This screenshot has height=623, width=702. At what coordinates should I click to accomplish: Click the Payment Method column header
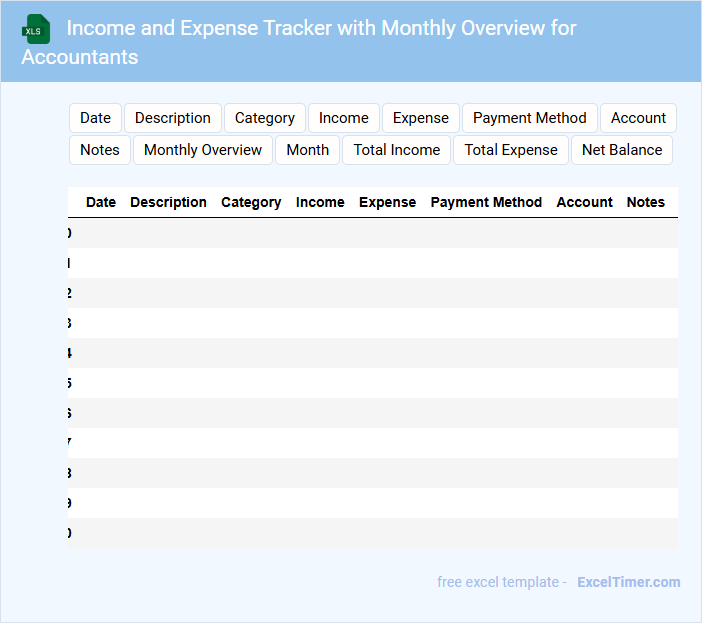pyautogui.click(x=486, y=202)
